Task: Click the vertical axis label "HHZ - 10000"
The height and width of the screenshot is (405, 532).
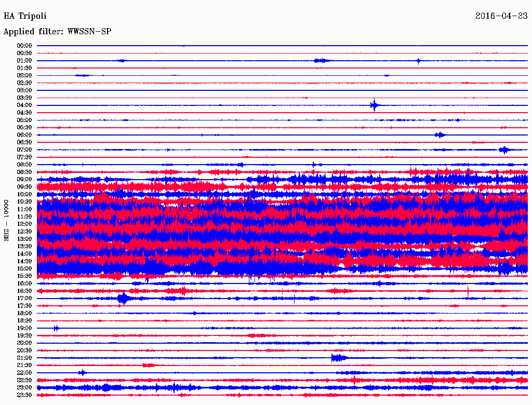Action: click(x=6, y=220)
